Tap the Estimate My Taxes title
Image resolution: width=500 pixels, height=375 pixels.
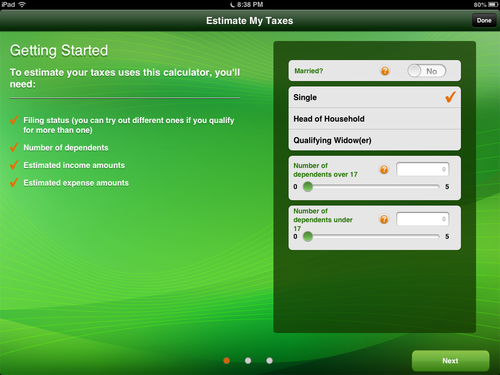click(x=250, y=21)
